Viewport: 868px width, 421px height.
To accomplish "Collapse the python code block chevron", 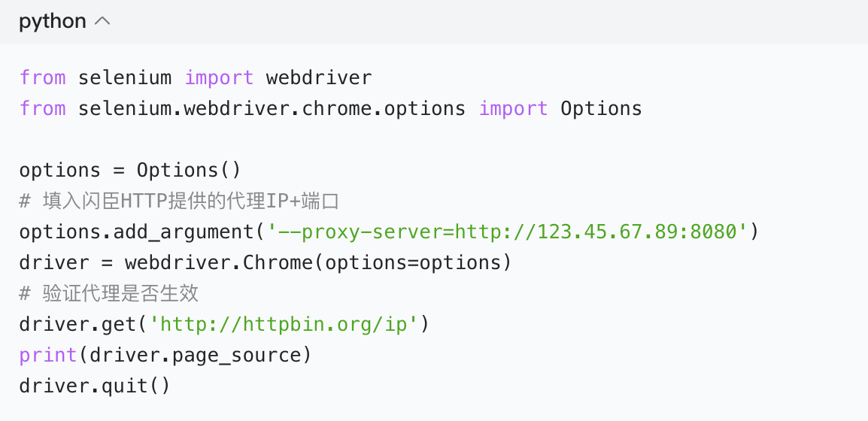I will click(103, 22).
